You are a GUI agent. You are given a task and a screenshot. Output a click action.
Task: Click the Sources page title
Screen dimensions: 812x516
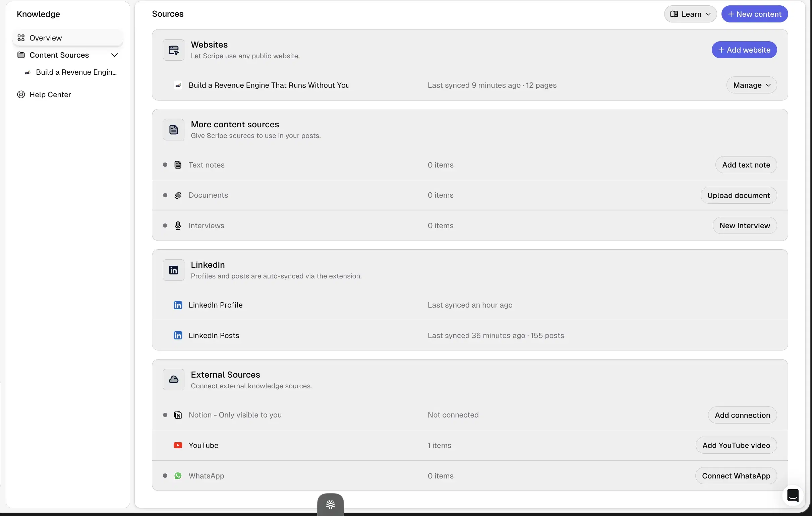[168, 14]
